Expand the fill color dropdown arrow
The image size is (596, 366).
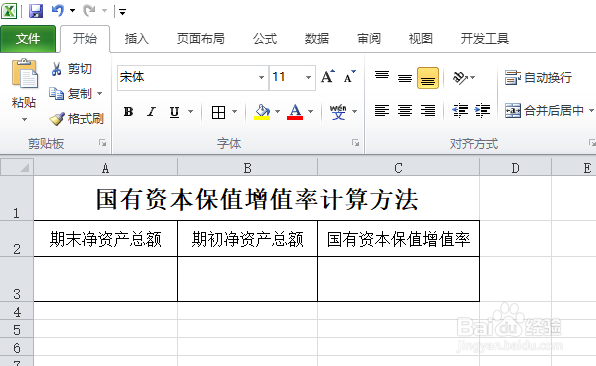click(x=277, y=111)
